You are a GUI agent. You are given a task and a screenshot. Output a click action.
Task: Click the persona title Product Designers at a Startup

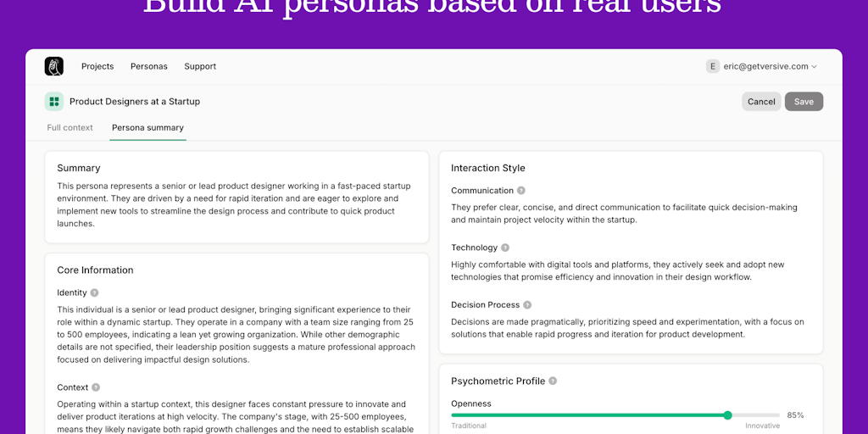(135, 102)
